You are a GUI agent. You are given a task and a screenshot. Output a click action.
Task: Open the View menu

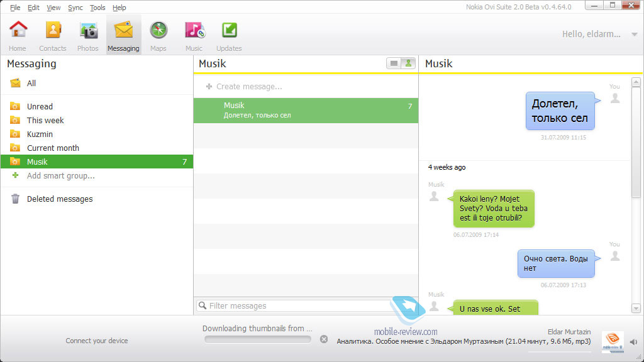53,8
